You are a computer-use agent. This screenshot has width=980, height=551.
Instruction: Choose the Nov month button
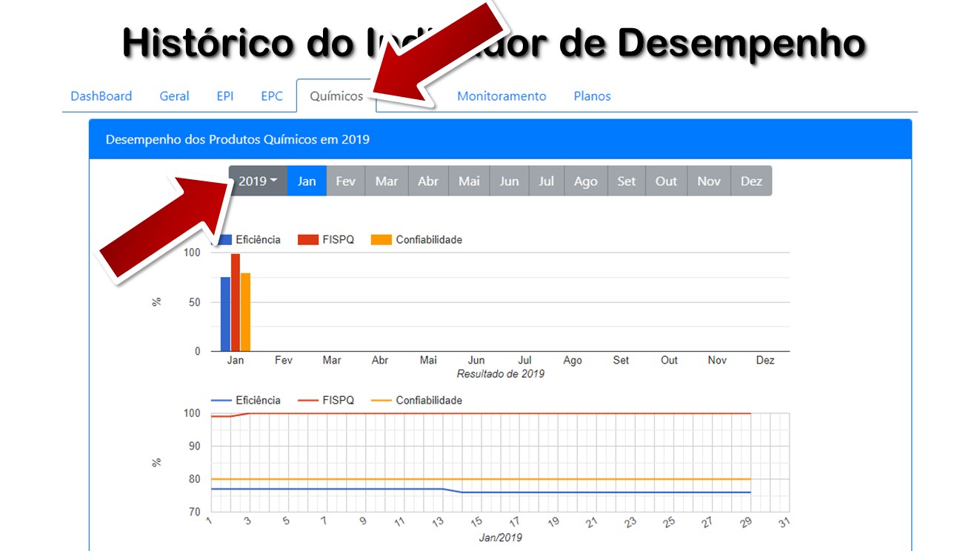[x=709, y=181]
